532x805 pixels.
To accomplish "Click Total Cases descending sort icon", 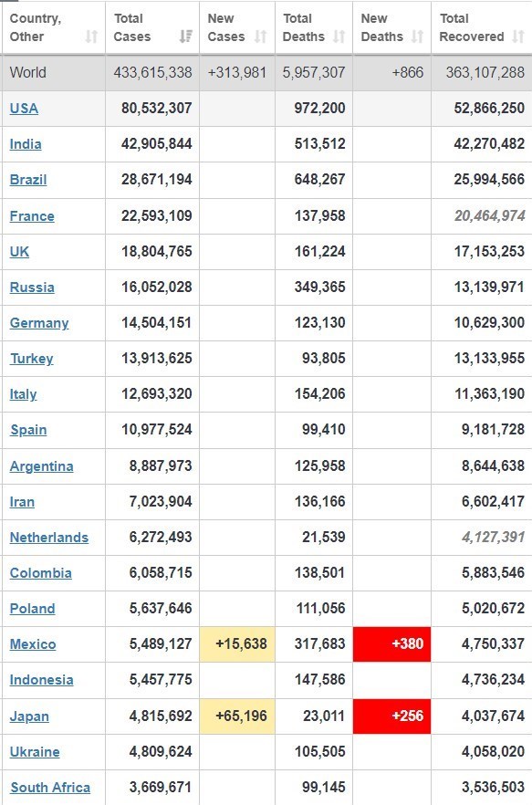I will pyautogui.click(x=185, y=37).
